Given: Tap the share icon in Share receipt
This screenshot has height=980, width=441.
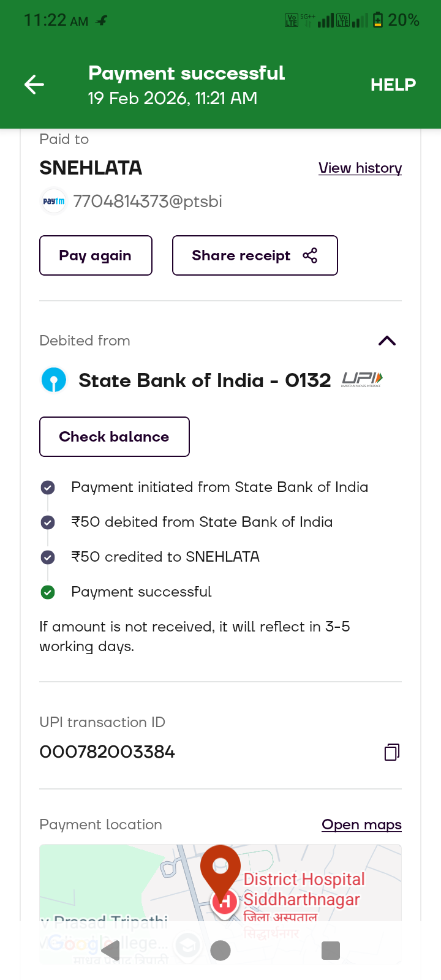Looking at the screenshot, I should click(x=310, y=255).
